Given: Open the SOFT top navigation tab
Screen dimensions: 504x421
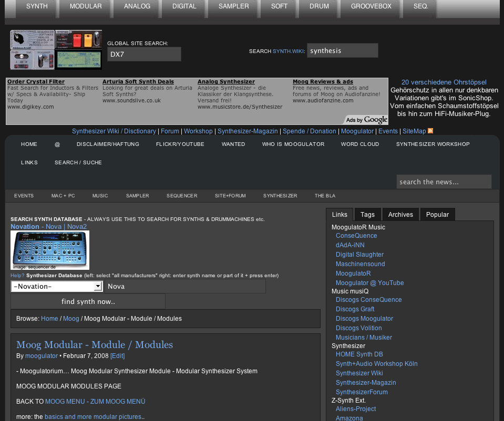Looking at the screenshot, I should pos(279,6).
